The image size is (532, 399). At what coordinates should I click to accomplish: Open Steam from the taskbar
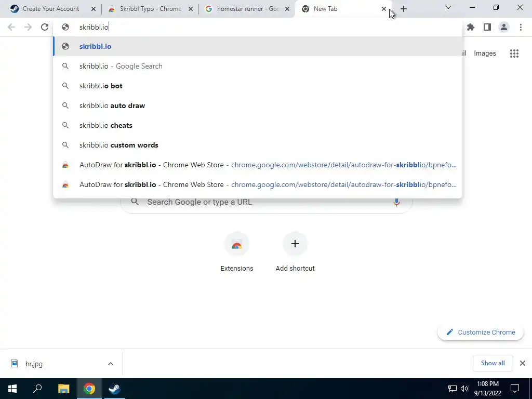114,389
